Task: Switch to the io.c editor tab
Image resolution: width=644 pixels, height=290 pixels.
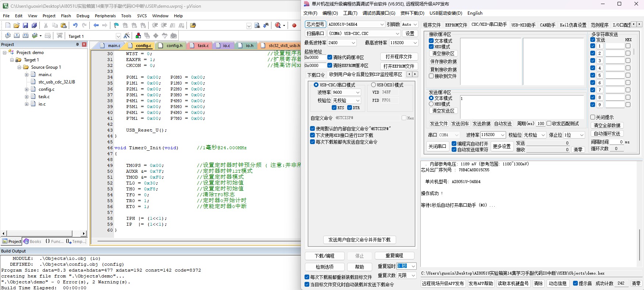Action: coord(223,46)
